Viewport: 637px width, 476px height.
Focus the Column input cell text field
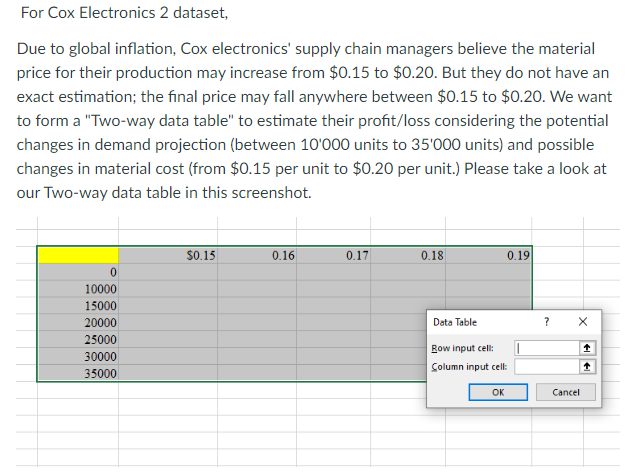546,366
